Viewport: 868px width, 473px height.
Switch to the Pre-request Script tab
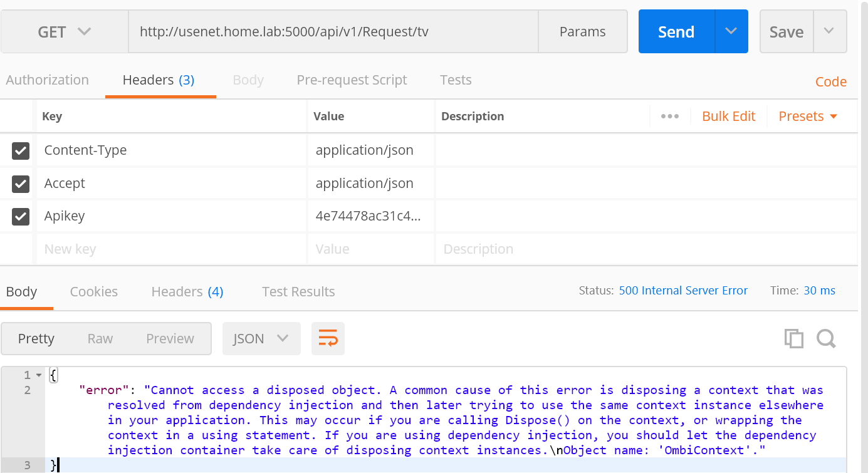[x=352, y=80]
